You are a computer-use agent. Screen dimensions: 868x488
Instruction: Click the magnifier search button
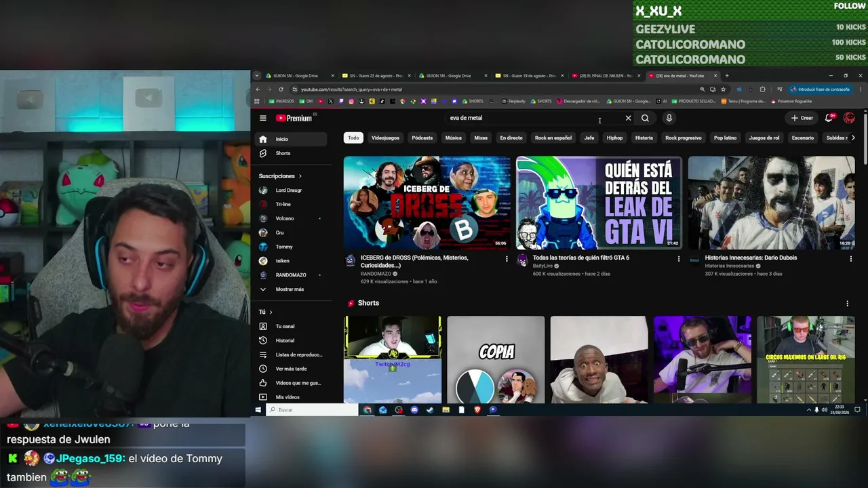click(645, 118)
